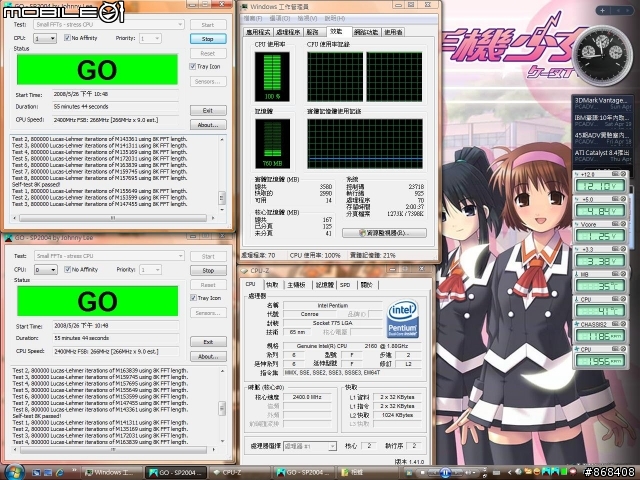Click Stop button in bottom SP2004 window
Viewport: 640px width, 480px height.
click(208, 270)
